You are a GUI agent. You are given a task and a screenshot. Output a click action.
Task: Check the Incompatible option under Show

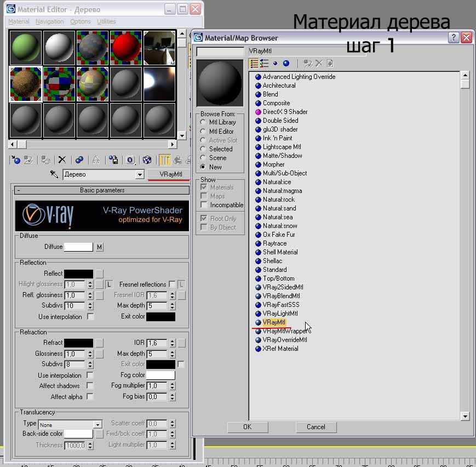[204, 205]
